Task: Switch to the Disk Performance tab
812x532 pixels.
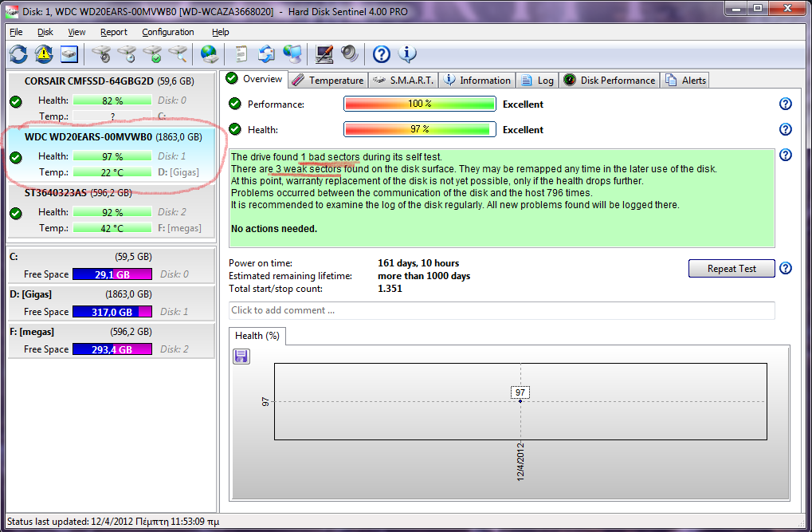Action: click(610, 81)
